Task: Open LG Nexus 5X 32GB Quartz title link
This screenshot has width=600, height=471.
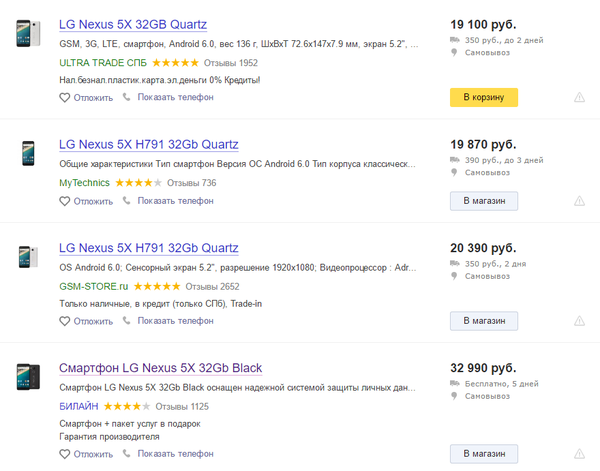Action: [133, 24]
